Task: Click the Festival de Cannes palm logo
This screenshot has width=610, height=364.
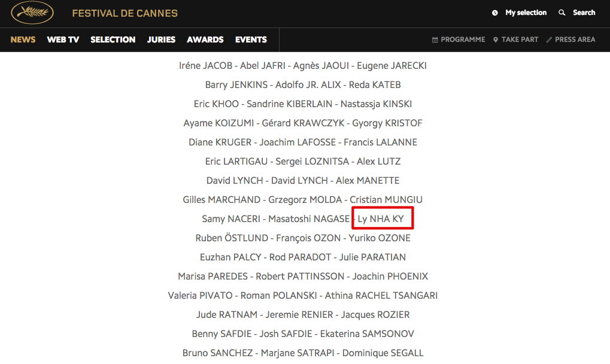Action: [x=32, y=13]
